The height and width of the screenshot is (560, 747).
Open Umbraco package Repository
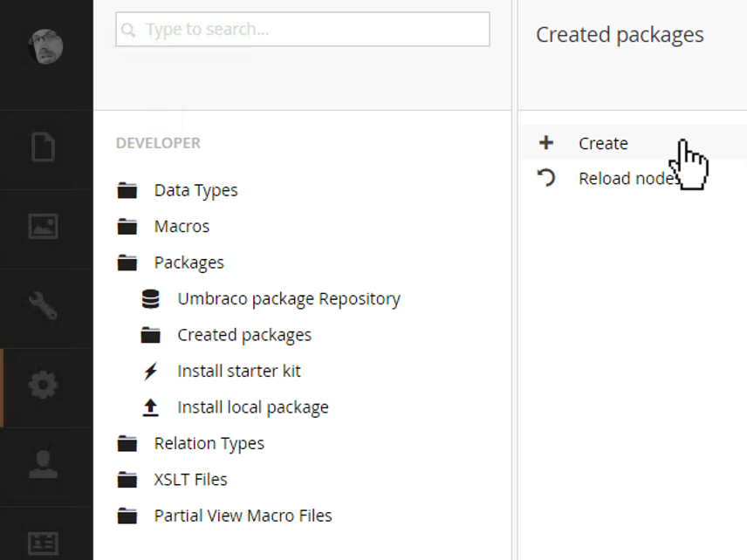pos(288,298)
